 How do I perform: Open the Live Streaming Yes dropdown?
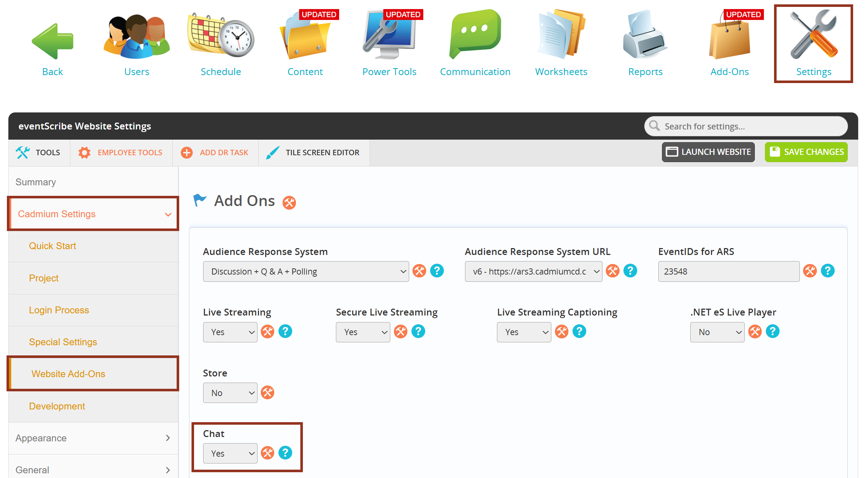230,332
